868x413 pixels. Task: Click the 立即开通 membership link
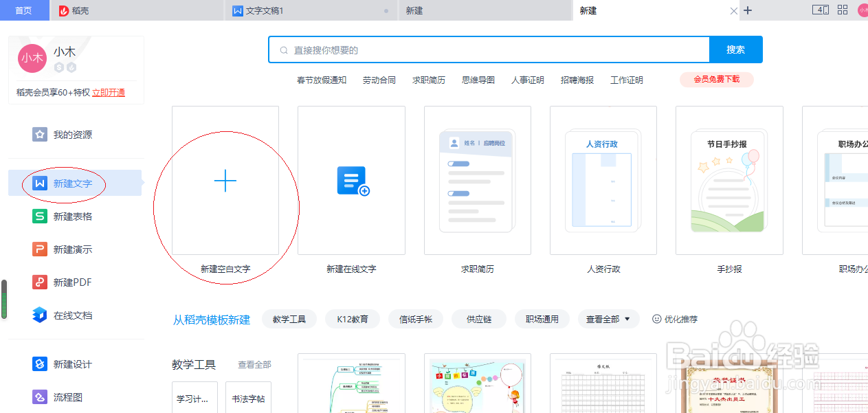point(109,93)
